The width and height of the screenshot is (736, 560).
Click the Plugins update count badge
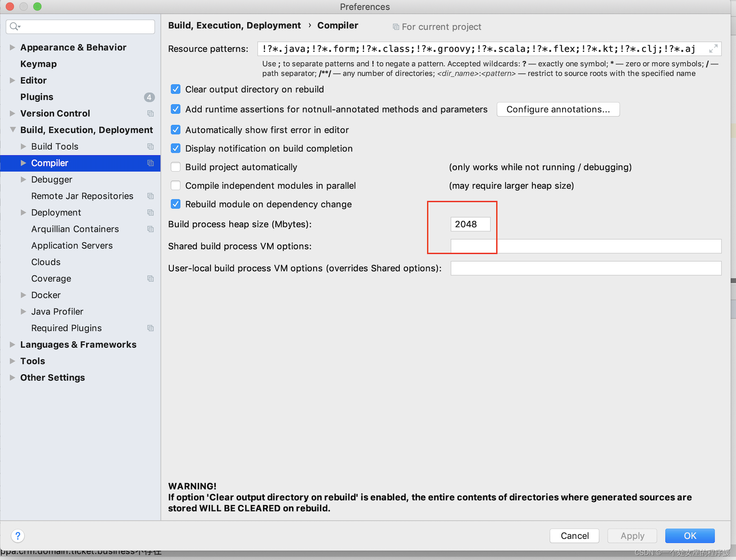pyautogui.click(x=149, y=97)
